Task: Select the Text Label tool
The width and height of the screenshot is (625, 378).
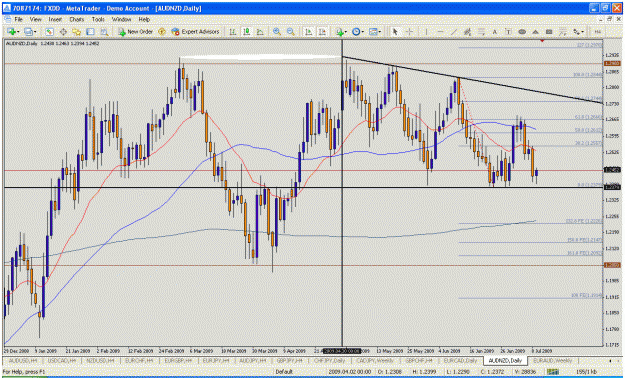Action: pos(508,32)
